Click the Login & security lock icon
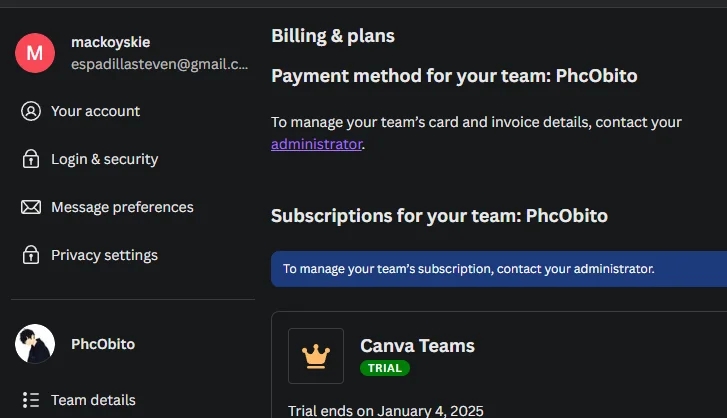The image size is (727, 418). (x=31, y=159)
